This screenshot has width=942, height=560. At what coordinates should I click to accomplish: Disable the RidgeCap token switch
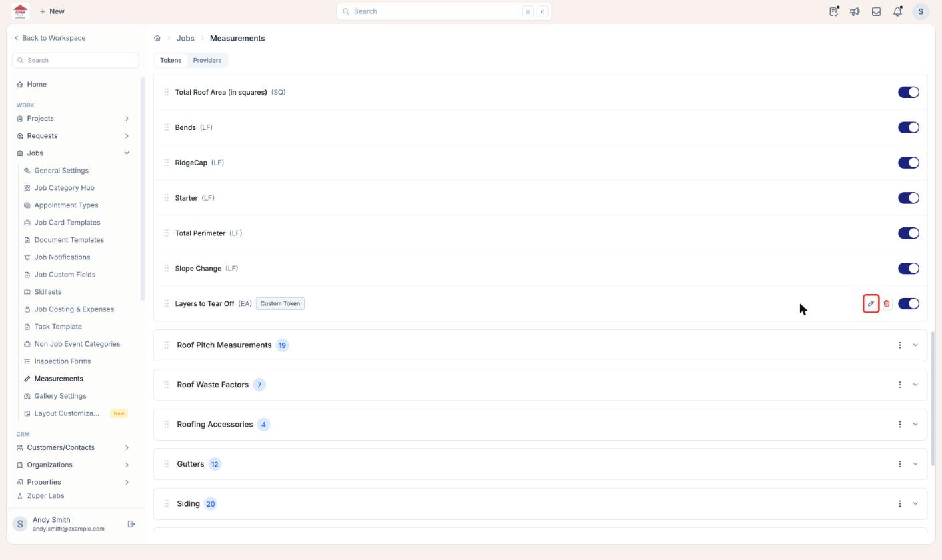pyautogui.click(x=909, y=163)
